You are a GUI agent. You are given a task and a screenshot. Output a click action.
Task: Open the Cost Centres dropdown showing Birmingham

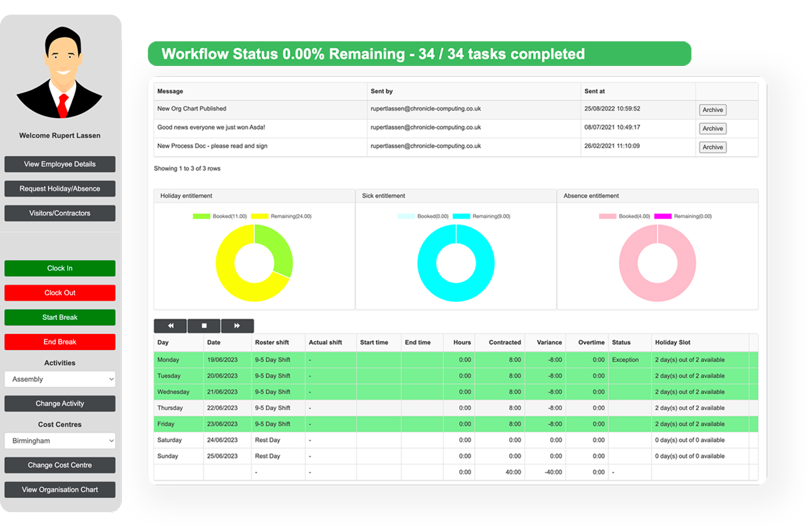60,441
